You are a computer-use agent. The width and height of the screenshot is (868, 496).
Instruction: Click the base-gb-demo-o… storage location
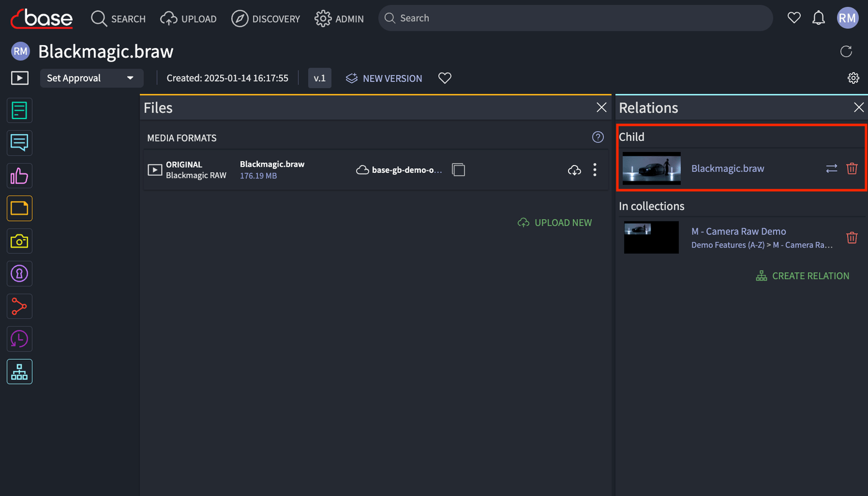tap(399, 169)
